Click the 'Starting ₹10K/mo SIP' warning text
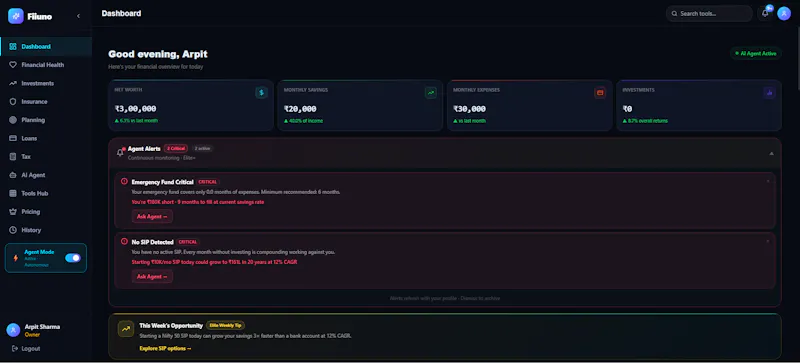Image resolution: width=800 pixels, height=363 pixels. click(214, 262)
